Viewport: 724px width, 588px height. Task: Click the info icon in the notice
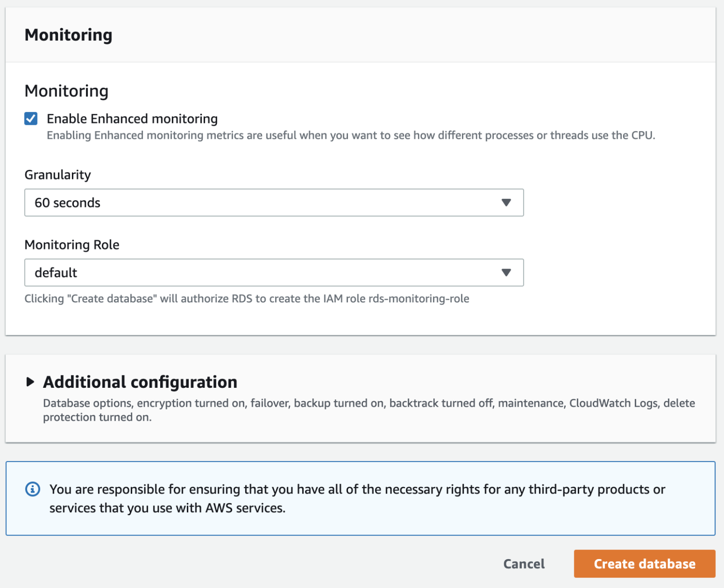point(32,489)
